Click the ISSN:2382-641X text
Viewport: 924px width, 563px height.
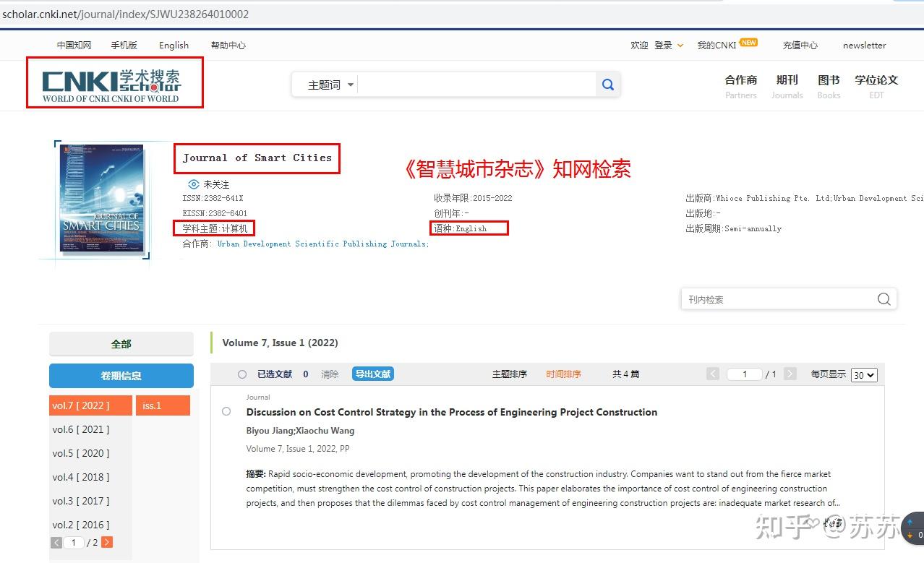tap(213, 198)
